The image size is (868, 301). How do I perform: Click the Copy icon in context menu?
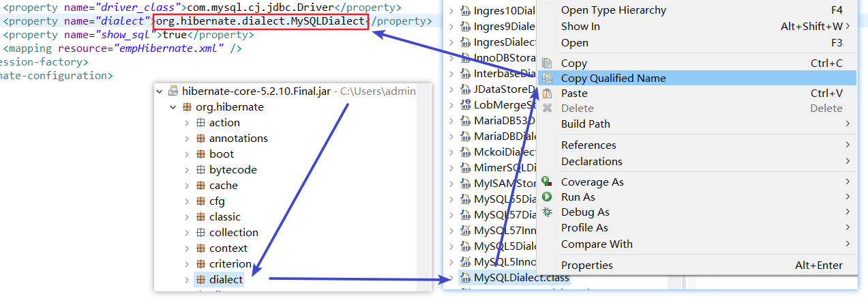[547, 63]
